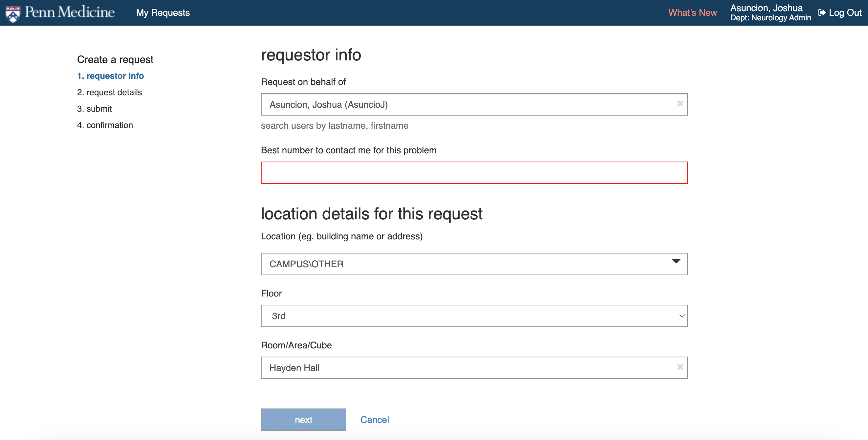Go to step 2 request details

click(x=110, y=92)
